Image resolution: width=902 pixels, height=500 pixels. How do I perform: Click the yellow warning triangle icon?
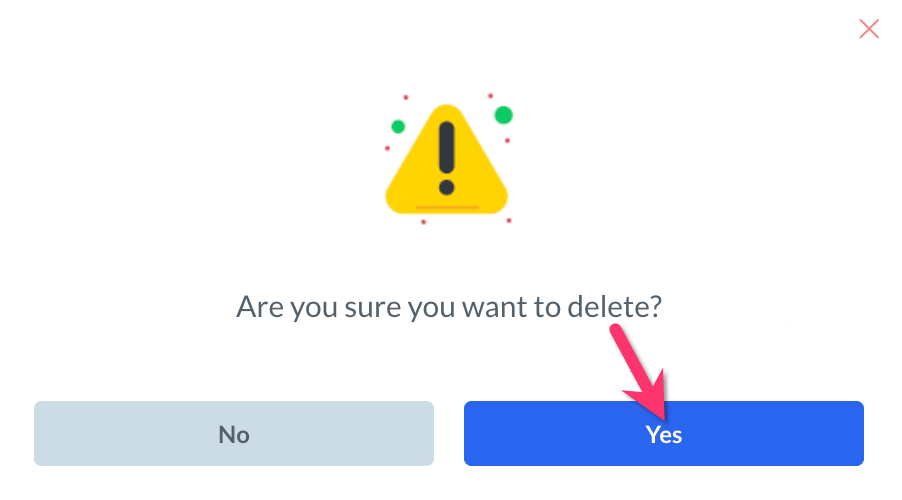tap(446, 159)
